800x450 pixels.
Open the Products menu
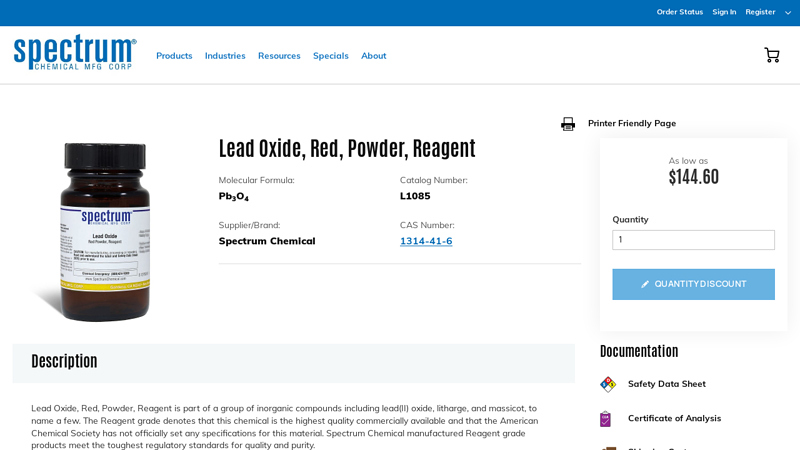[174, 56]
